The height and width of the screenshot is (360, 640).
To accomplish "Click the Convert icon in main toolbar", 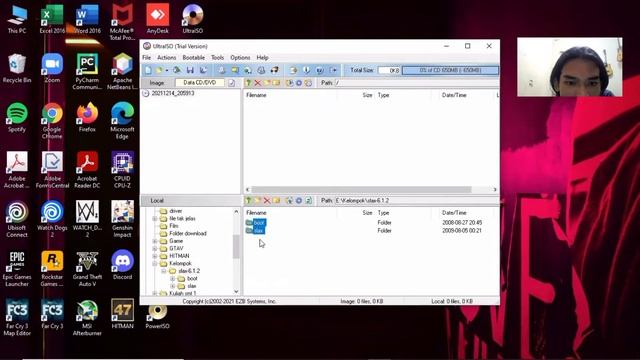I will (x=235, y=70).
